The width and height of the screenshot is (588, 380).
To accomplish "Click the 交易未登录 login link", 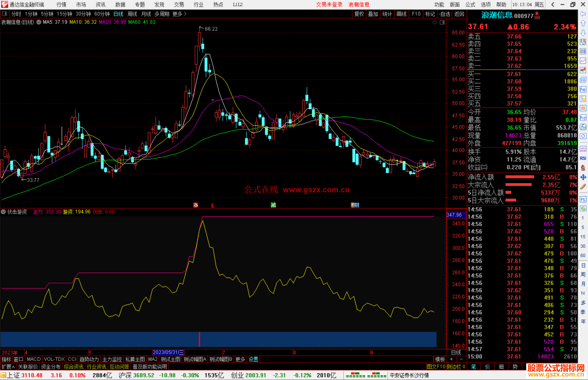I will tap(329, 5).
